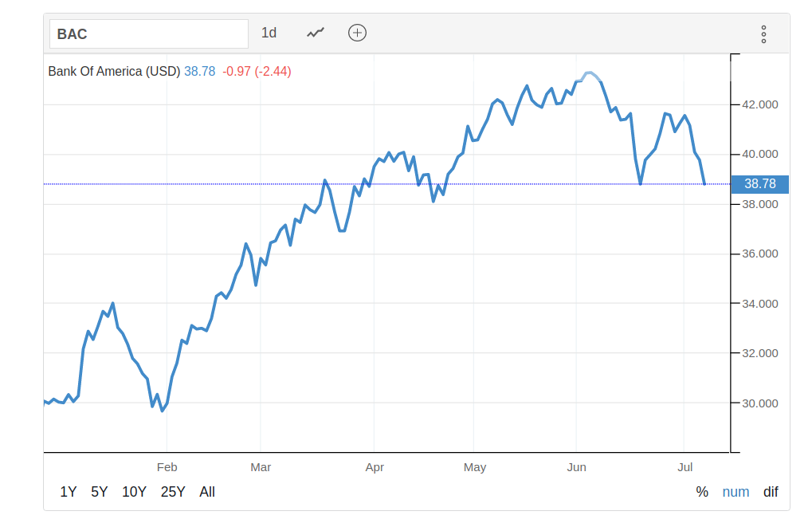Image resolution: width=812 pixels, height=519 pixels.
Task: Select the 25Y time range
Action: tap(173, 492)
